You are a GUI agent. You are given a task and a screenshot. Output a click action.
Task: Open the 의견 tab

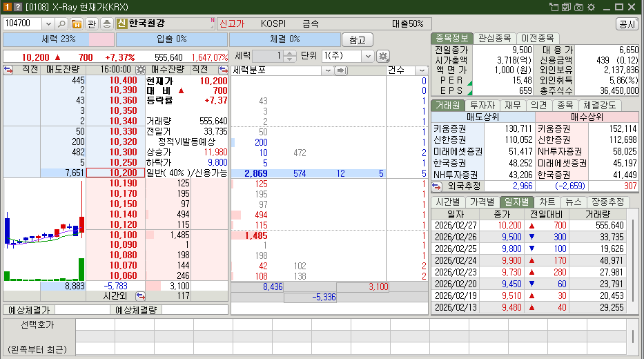click(538, 105)
